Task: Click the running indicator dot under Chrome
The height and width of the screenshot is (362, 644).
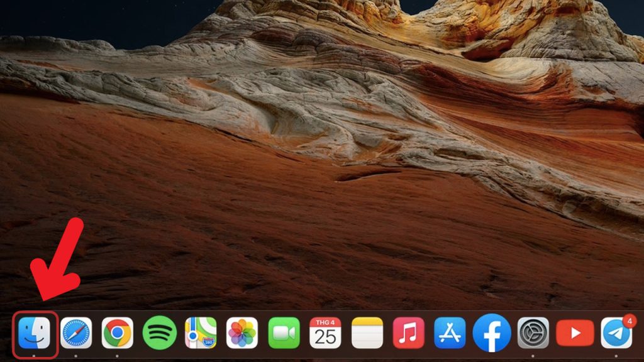Action: tap(117, 356)
